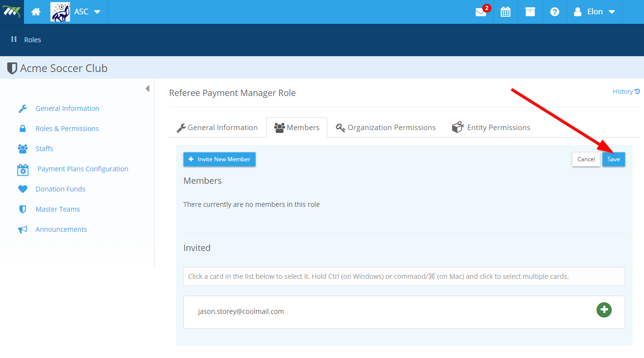644x358 pixels.
Task: Open Master Teams in the sidebar
Action: point(58,209)
